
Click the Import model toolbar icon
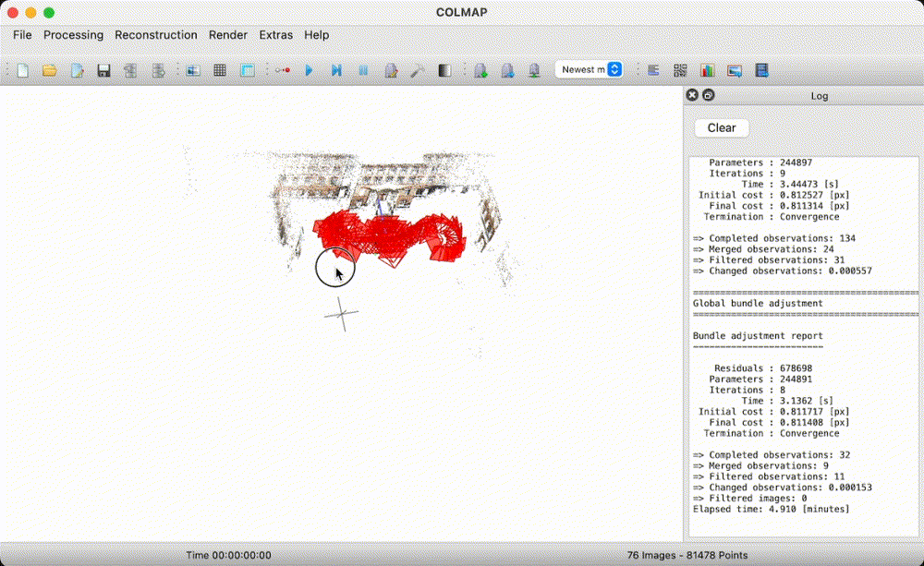(130, 71)
